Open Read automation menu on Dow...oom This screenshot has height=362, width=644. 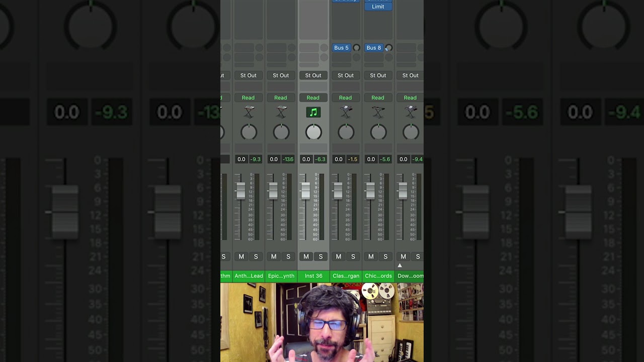pos(410,98)
